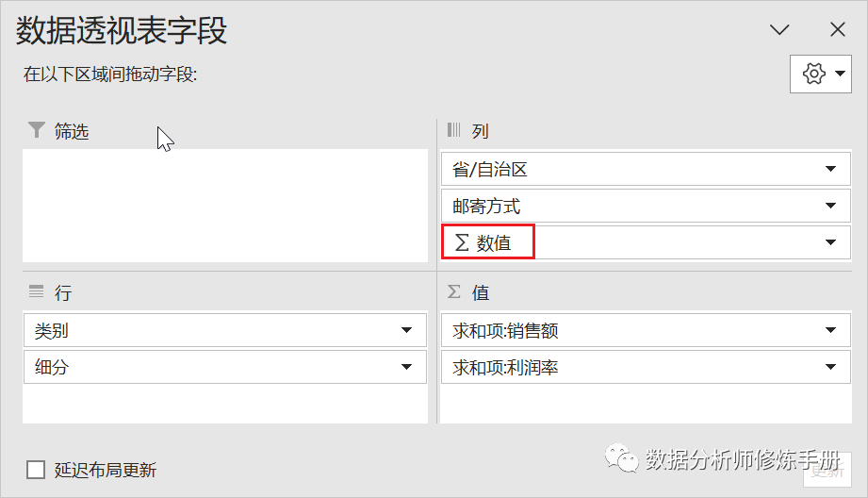Click the rows icon beside 行
Screen dimensions: 868x498
pos(36,291)
